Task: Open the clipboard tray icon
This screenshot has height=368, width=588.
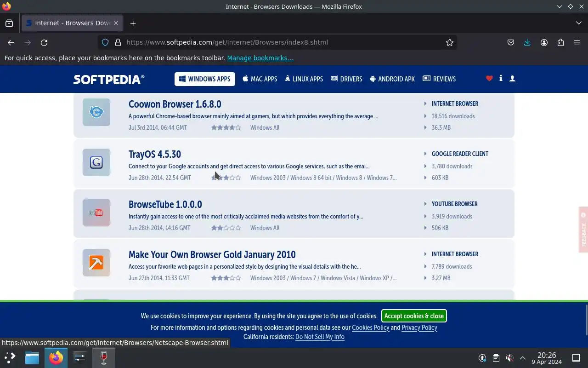Action: pyautogui.click(x=496, y=358)
